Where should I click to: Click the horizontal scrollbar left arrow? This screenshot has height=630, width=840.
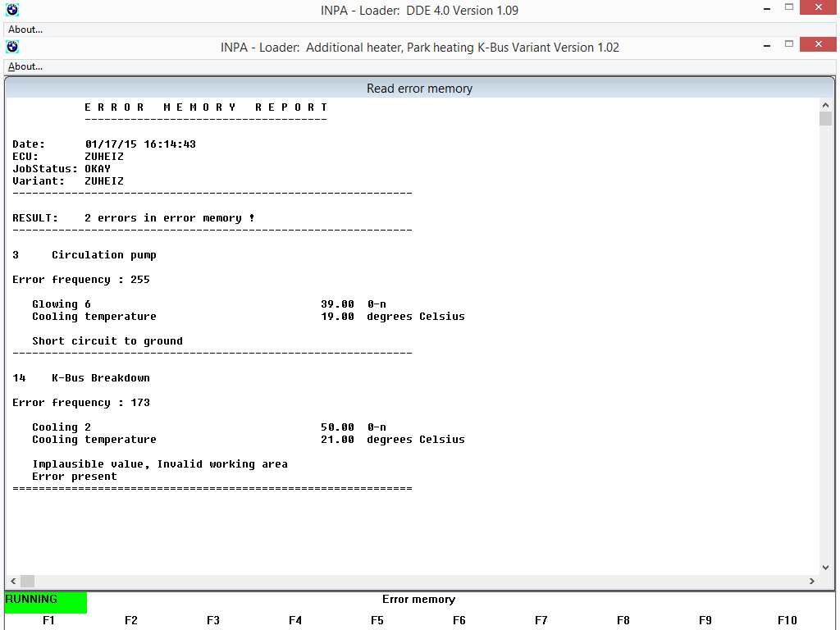click(13, 581)
